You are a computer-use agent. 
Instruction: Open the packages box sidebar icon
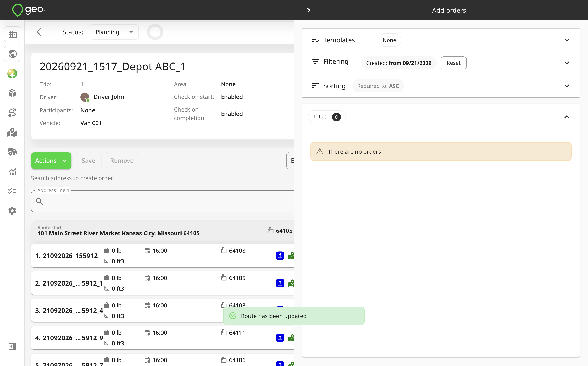(12, 93)
